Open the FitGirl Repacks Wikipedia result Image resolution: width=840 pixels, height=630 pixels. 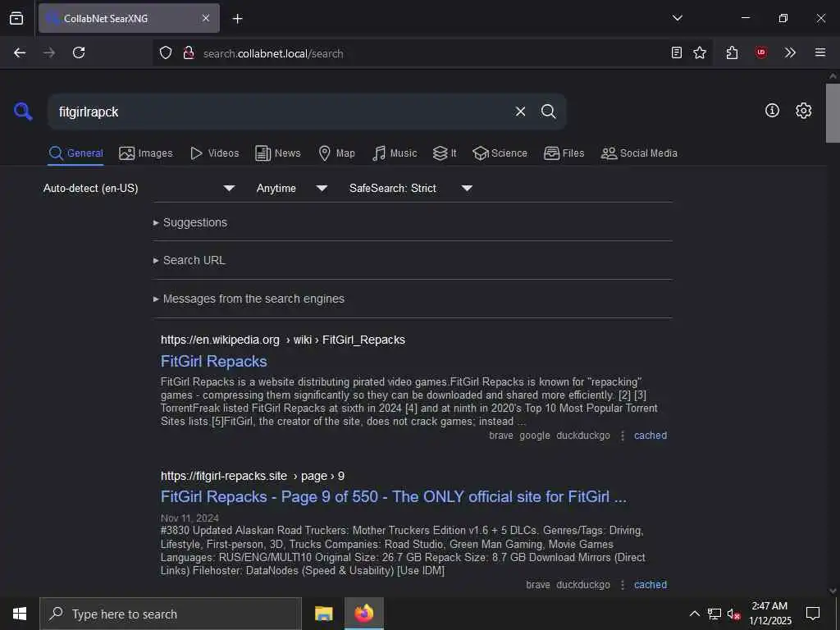click(214, 362)
